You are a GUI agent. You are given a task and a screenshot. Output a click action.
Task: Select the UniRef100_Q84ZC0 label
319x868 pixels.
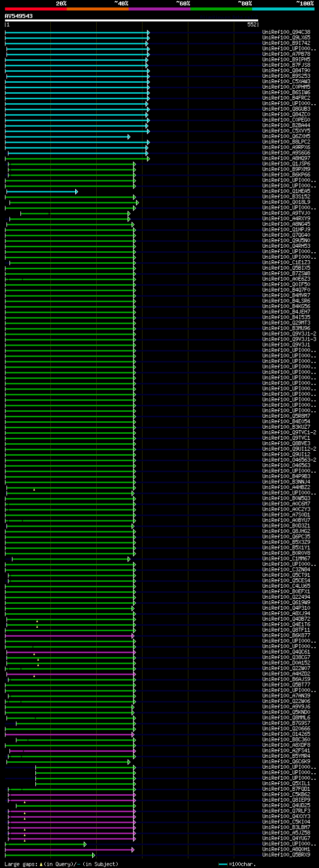pos(286,115)
